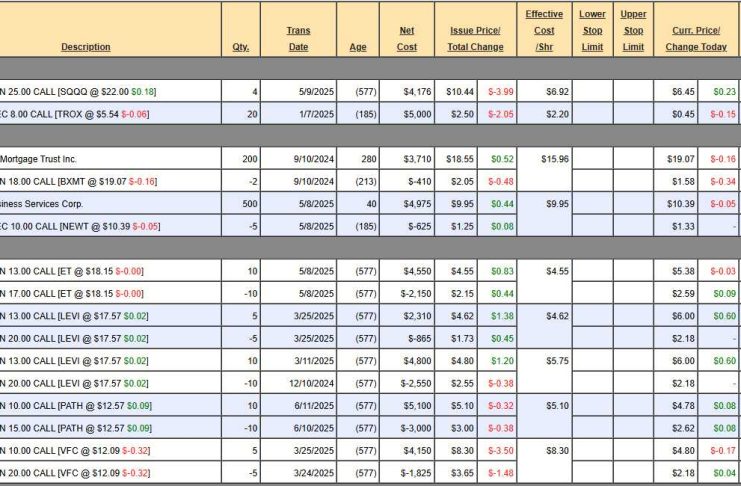Click the Trans Date column header
Viewport: 741px width, 486px height.
pyautogui.click(x=298, y=38)
